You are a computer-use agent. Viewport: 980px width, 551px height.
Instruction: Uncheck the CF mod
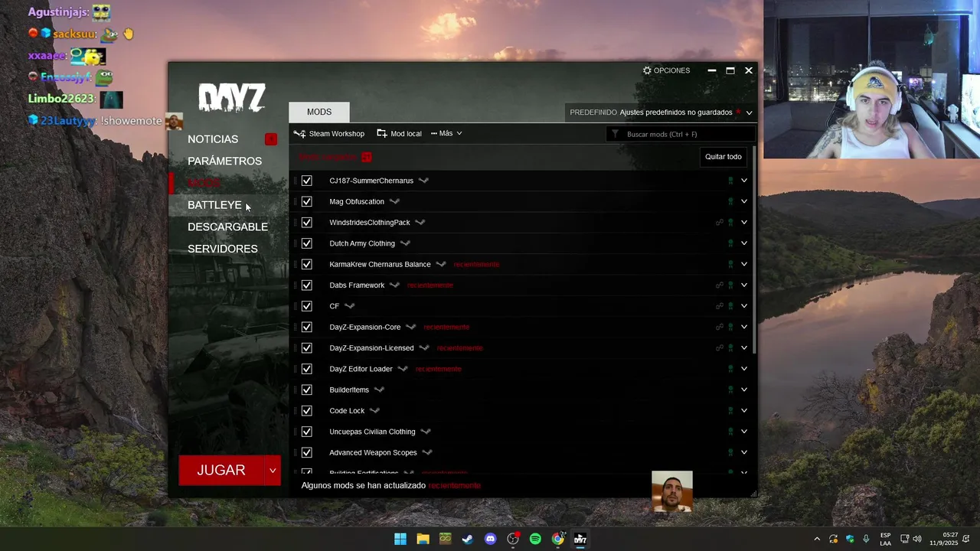[x=306, y=306]
